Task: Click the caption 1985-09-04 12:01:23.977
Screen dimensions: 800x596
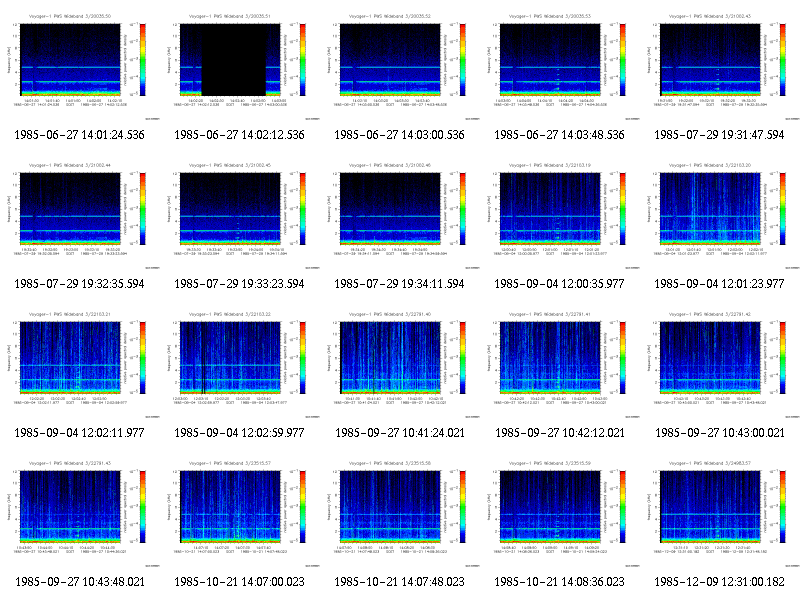Action: (719, 284)
